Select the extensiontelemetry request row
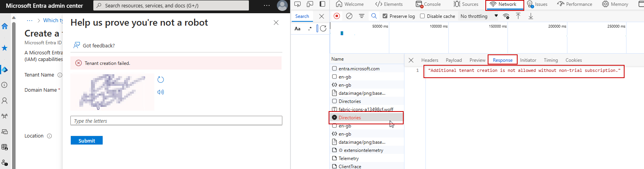644x169 pixels. 367,150
